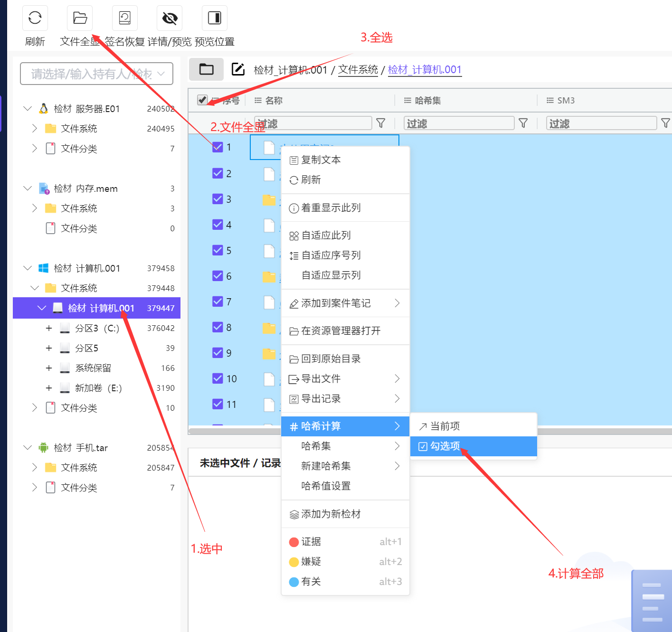Choose 勾选项 in the 哈希计算 submenu
The height and width of the screenshot is (632, 672).
(x=473, y=446)
